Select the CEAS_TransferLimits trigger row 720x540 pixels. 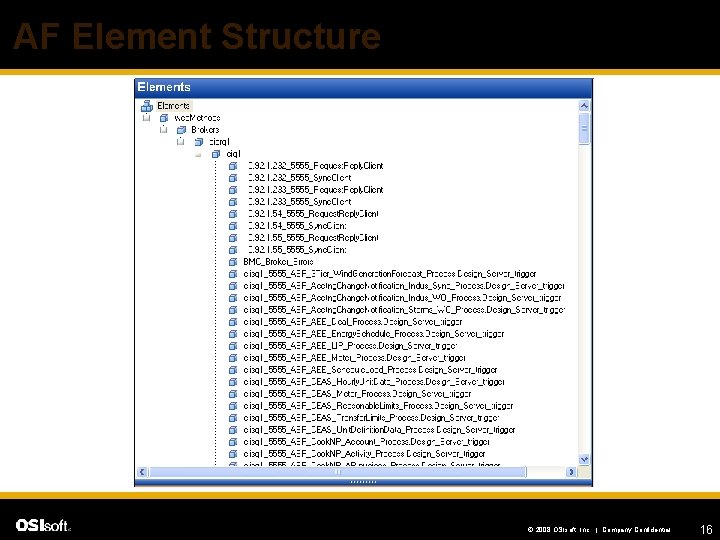371,418
